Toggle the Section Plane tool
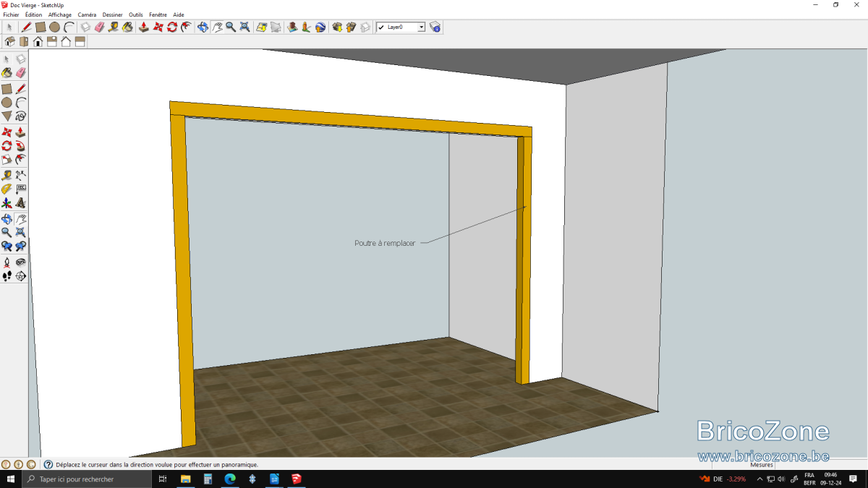Image resolution: width=868 pixels, height=488 pixels. (x=20, y=275)
